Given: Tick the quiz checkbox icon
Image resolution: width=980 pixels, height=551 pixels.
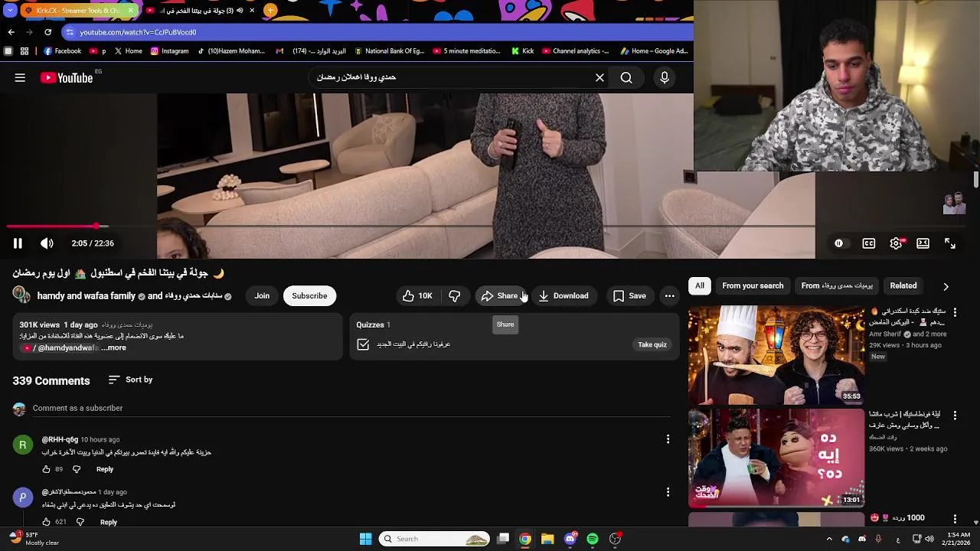Looking at the screenshot, I should click(x=363, y=344).
